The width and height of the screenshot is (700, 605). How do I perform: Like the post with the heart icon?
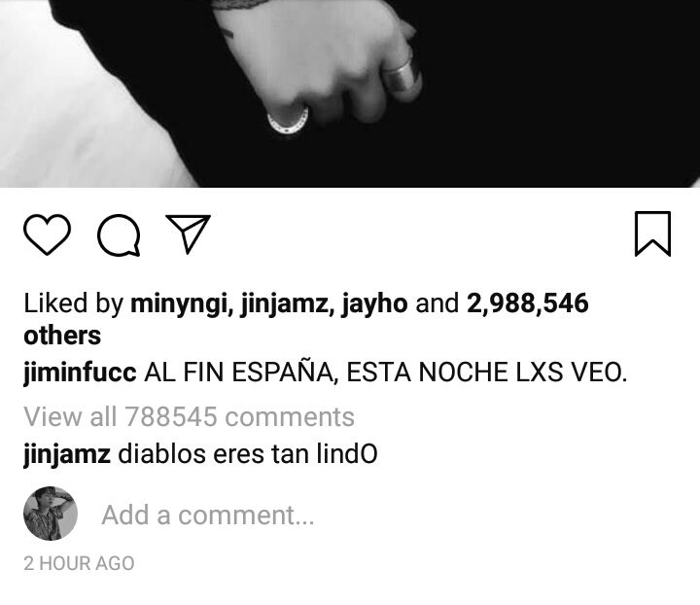47,234
